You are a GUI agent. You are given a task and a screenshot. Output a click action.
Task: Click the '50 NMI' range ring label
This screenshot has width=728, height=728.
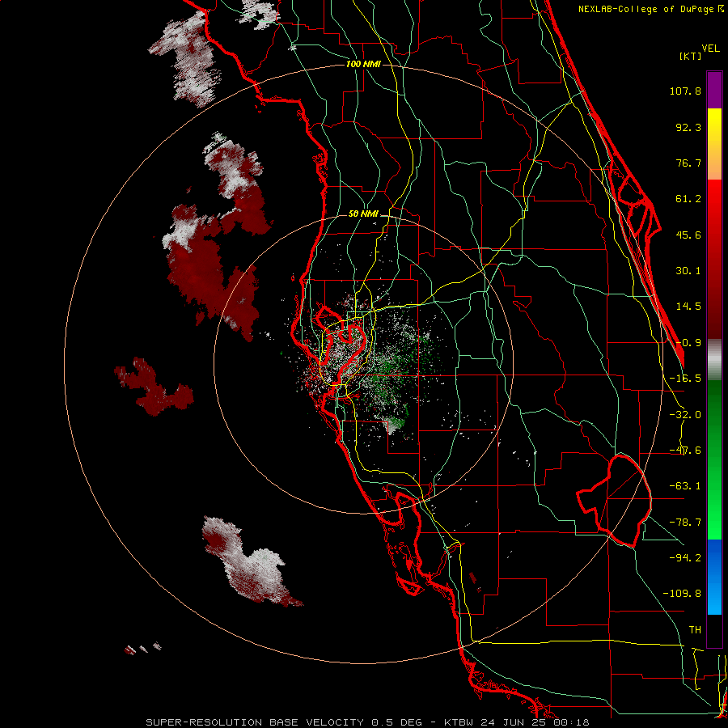pos(363,214)
